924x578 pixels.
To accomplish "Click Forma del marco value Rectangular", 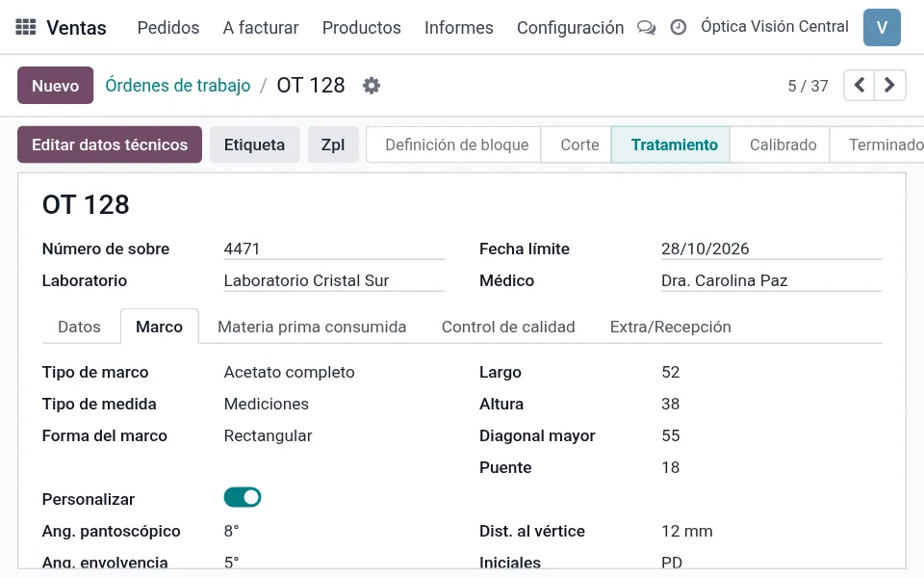I will pos(269,435).
